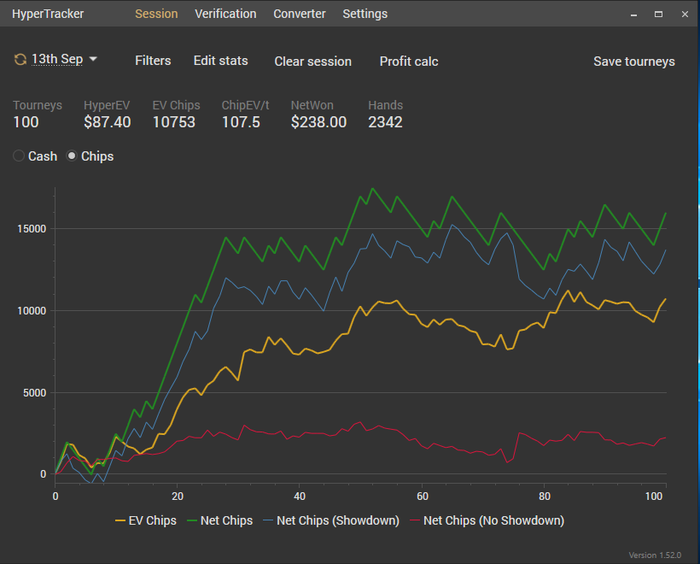
Task: Close the HyperTracker window
Action: tap(683, 14)
